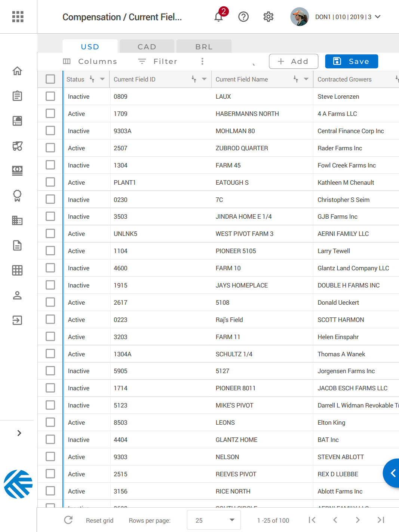Open the three-dot more options menu
This screenshot has height=532, width=399.
(x=202, y=61)
